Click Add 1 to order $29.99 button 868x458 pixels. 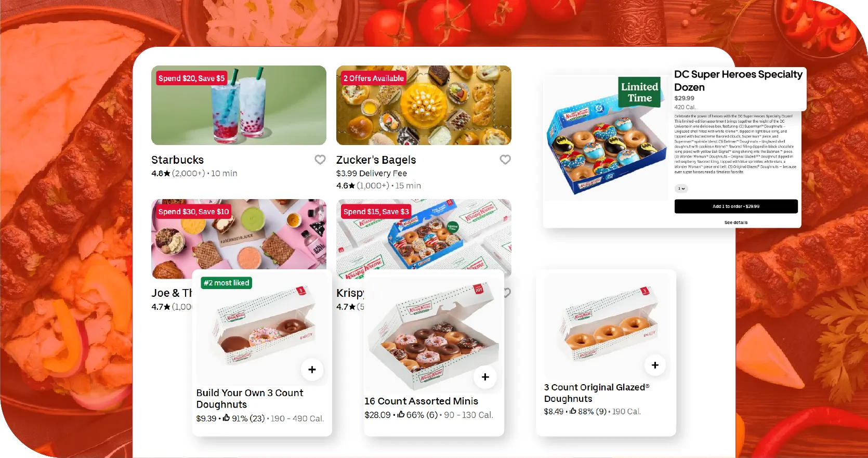click(x=736, y=206)
